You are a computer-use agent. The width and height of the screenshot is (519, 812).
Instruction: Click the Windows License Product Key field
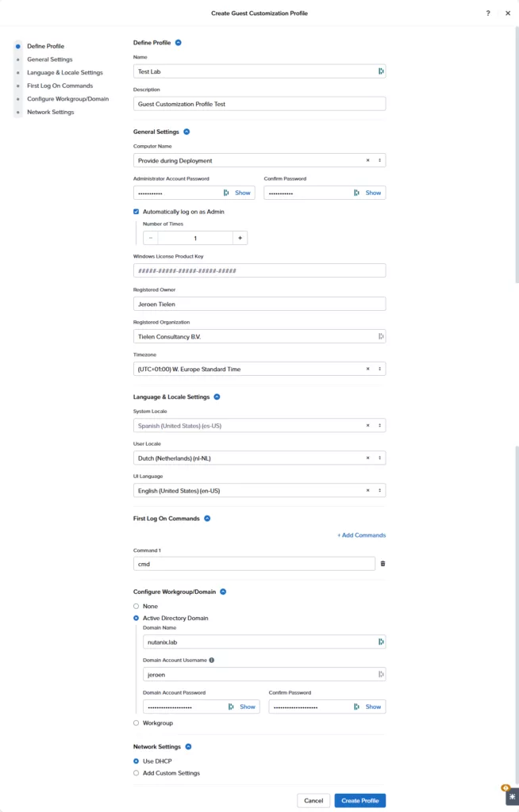(259, 270)
